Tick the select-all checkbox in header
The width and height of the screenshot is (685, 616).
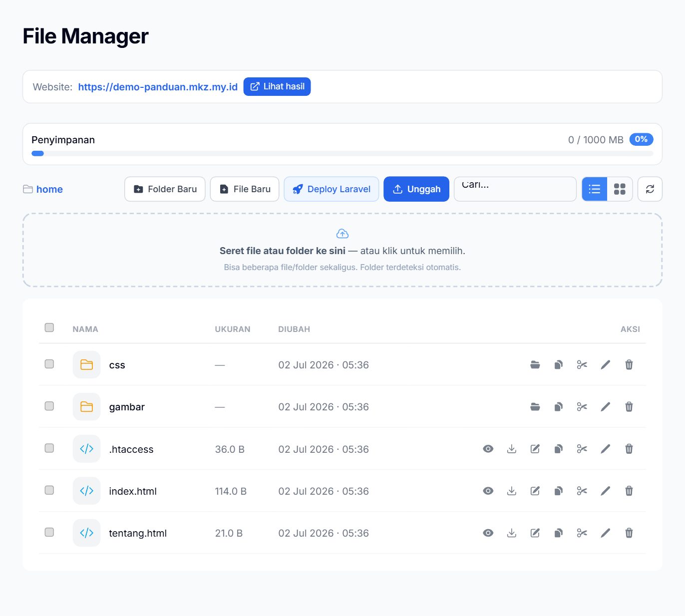pos(49,327)
